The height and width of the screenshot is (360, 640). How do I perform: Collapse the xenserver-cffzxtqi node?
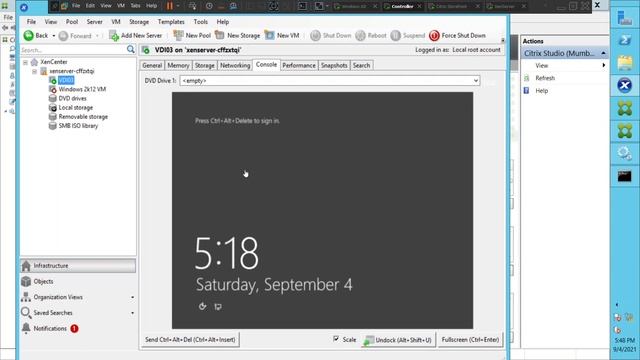[35, 71]
